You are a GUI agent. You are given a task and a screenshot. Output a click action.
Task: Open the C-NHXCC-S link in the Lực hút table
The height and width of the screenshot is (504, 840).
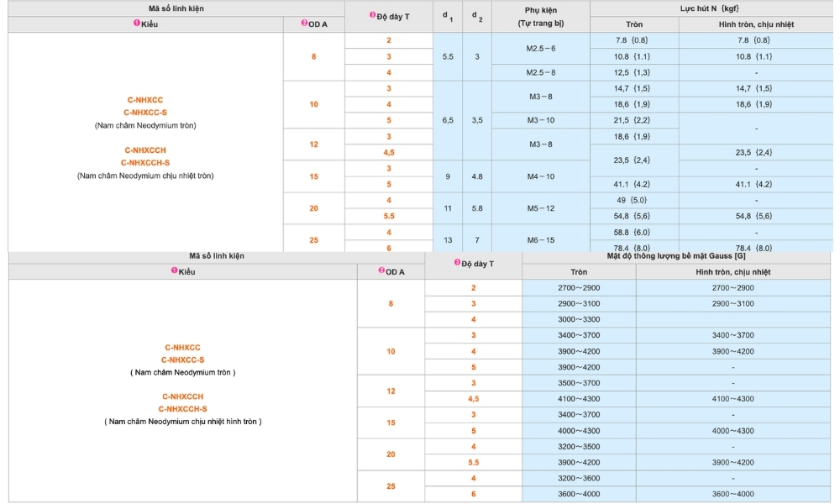[146, 113]
